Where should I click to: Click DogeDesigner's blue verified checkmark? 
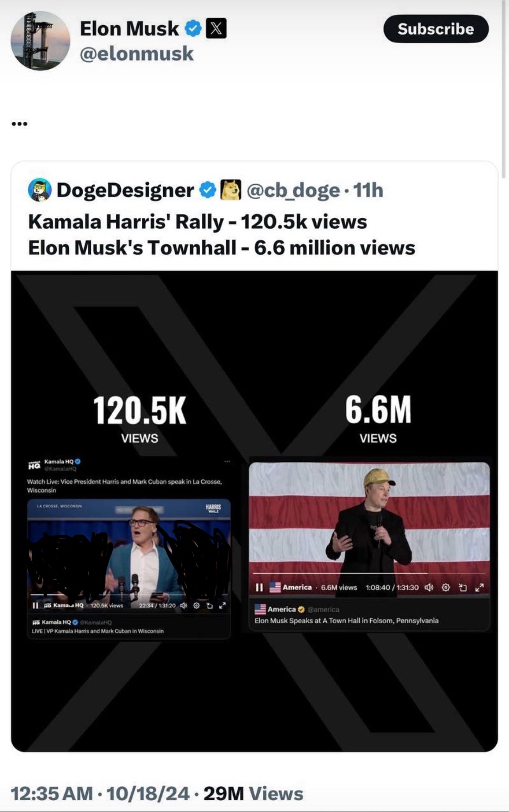208,190
